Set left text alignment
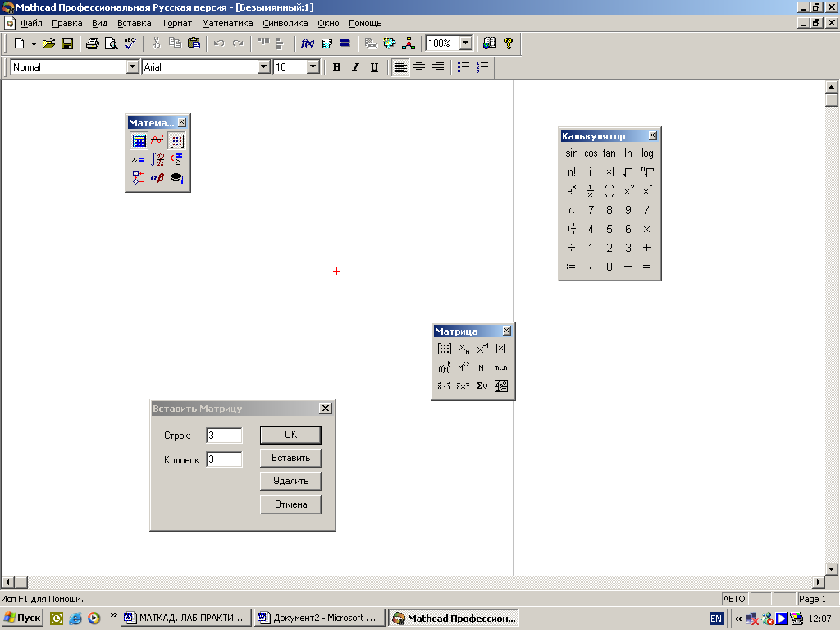Screen dimensions: 840x630 click(400, 67)
